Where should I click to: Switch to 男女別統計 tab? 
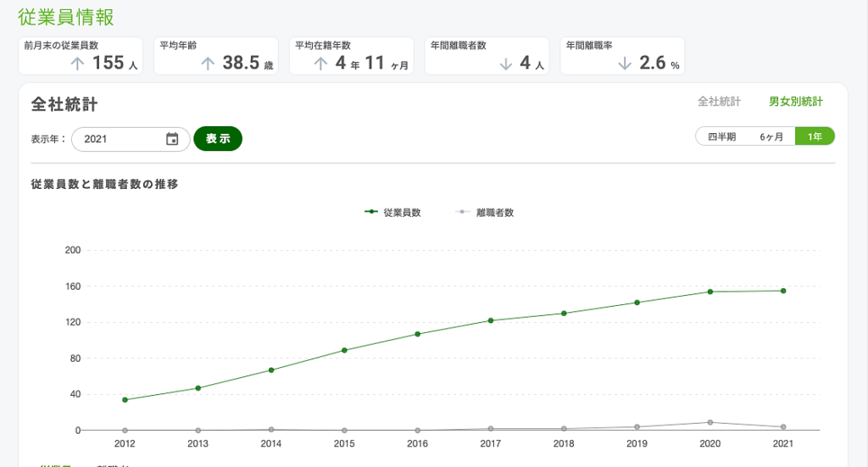coord(795,102)
